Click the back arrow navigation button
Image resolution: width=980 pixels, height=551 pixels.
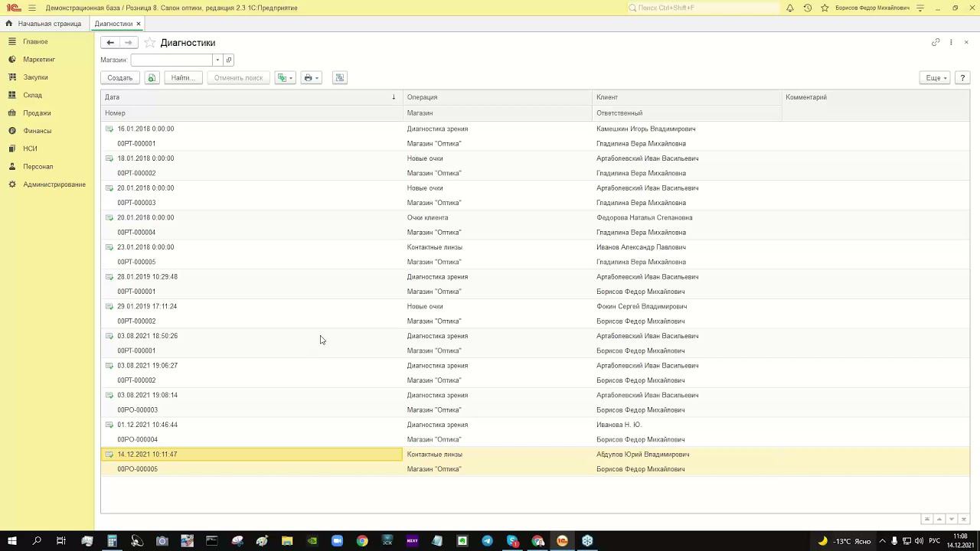(x=110, y=43)
